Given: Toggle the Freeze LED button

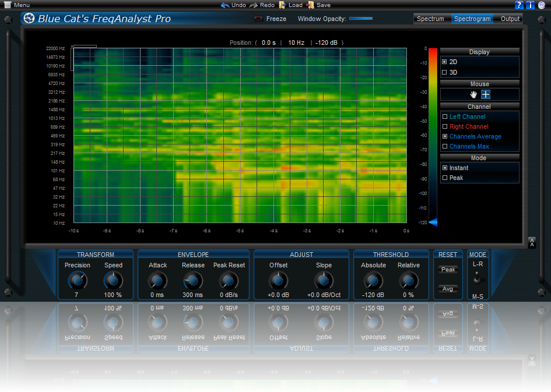Looking at the screenshot, I should pos(258,19).
